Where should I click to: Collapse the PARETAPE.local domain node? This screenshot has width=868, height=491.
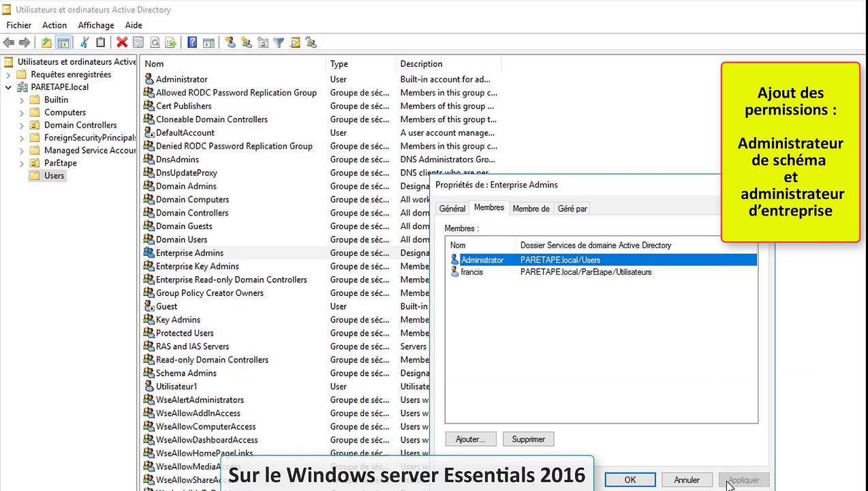tap(8, 87)
